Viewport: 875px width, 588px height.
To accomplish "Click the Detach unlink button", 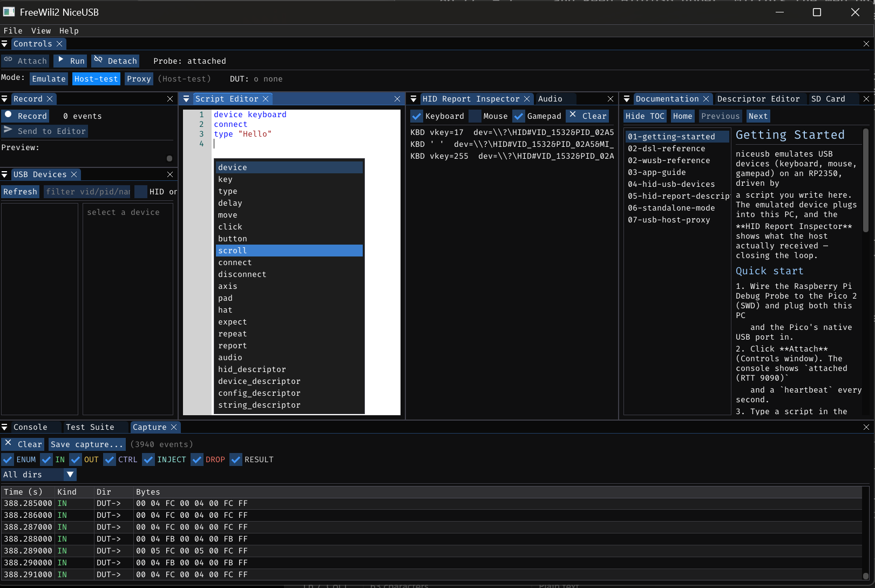I will [115, 61].
